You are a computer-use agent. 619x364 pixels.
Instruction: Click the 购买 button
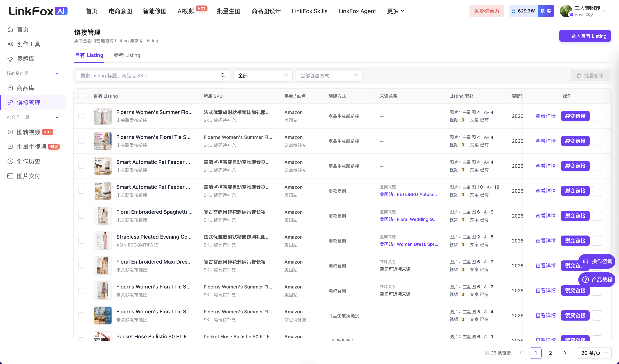(x=546, y=11)
